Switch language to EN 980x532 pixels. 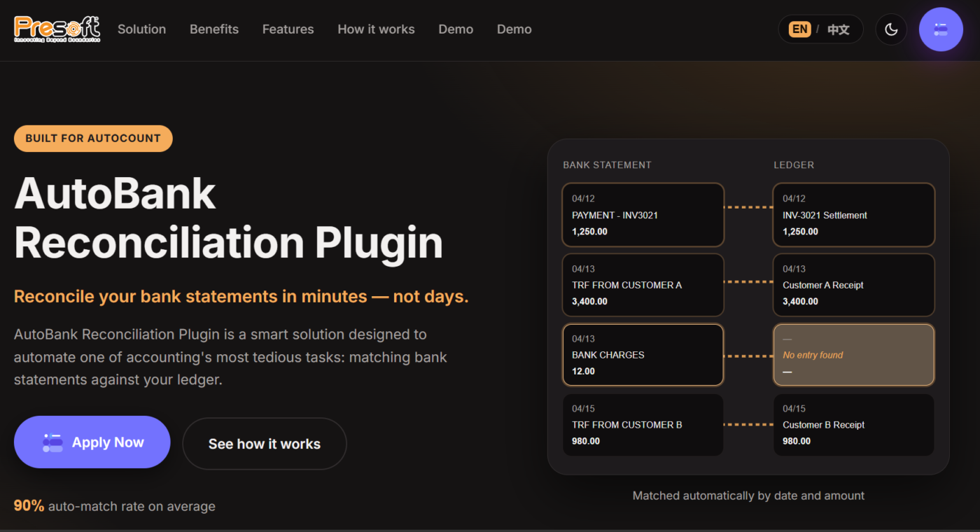point(799,29)
